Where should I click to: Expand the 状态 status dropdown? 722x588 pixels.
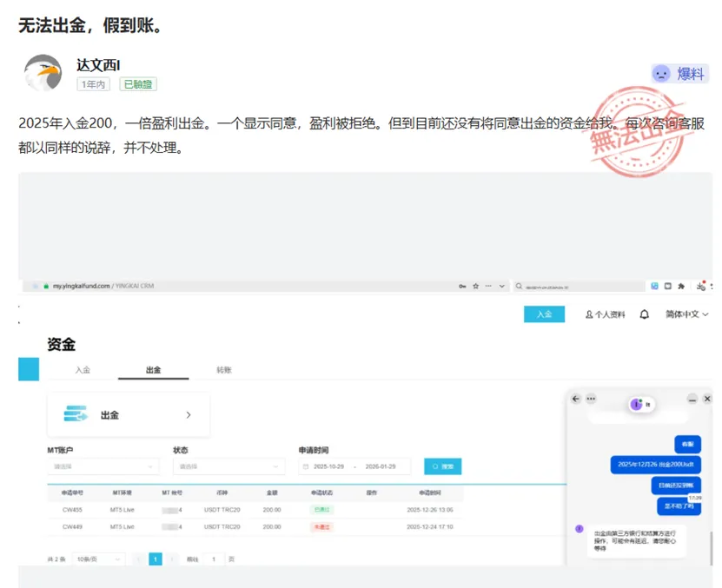click(x=229, y=466)
